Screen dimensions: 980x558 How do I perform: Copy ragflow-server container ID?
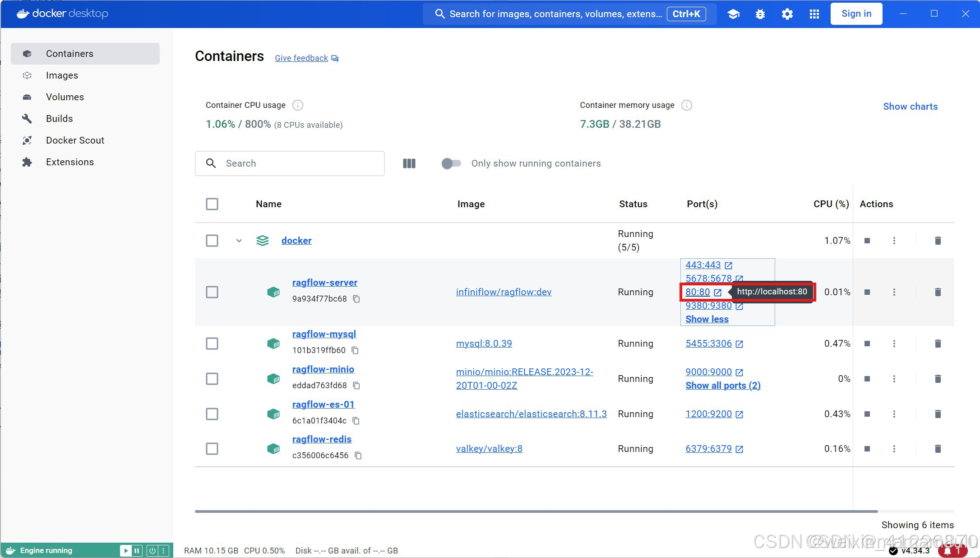[356, 299]
